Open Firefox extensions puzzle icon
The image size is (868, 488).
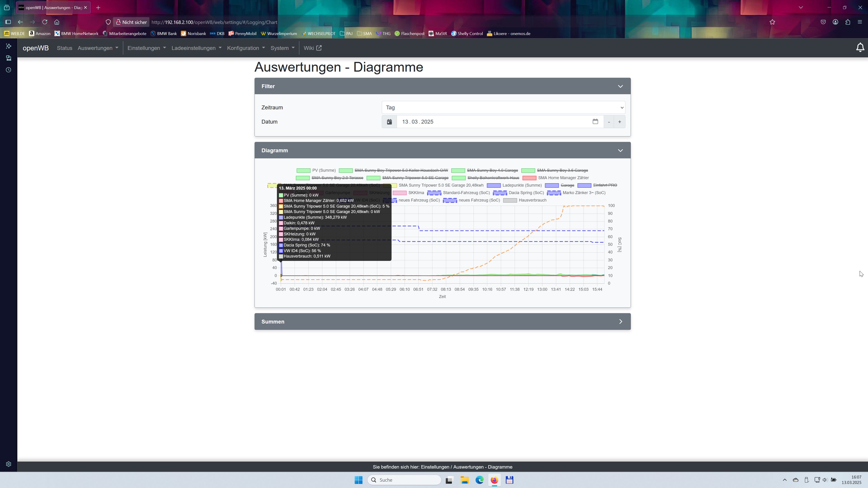[847, 22]
